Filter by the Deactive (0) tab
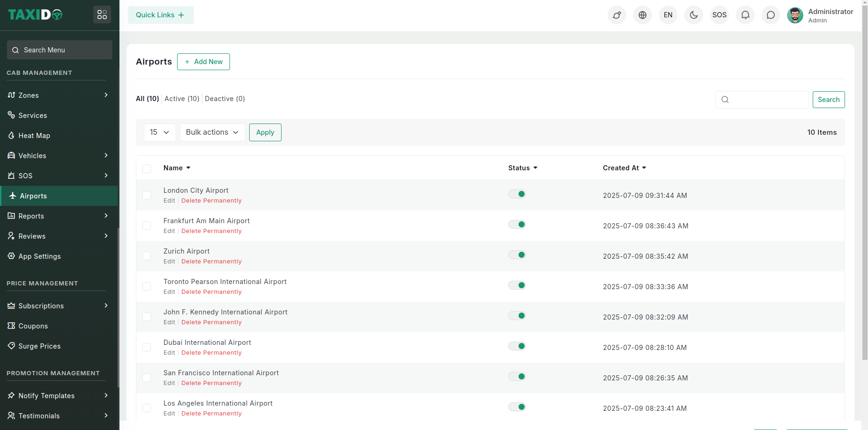This screenshot has height=430, width=868. coord(225,99)
